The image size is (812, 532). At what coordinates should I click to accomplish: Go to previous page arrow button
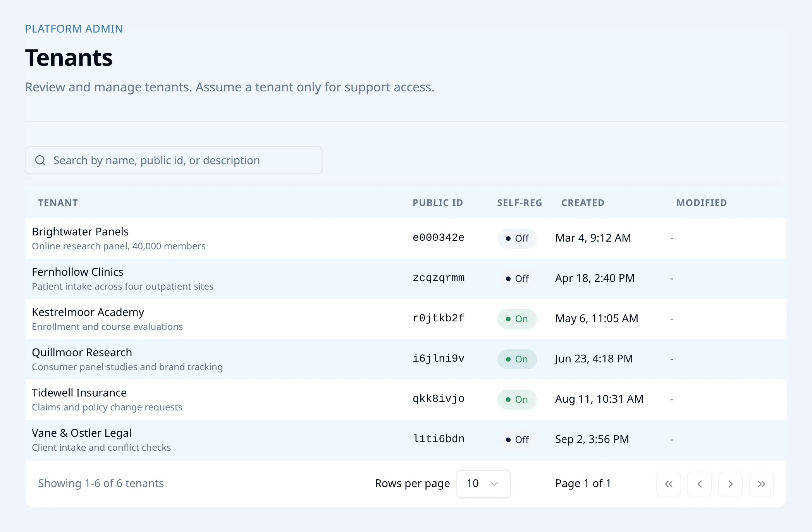(x=700, y=484)
